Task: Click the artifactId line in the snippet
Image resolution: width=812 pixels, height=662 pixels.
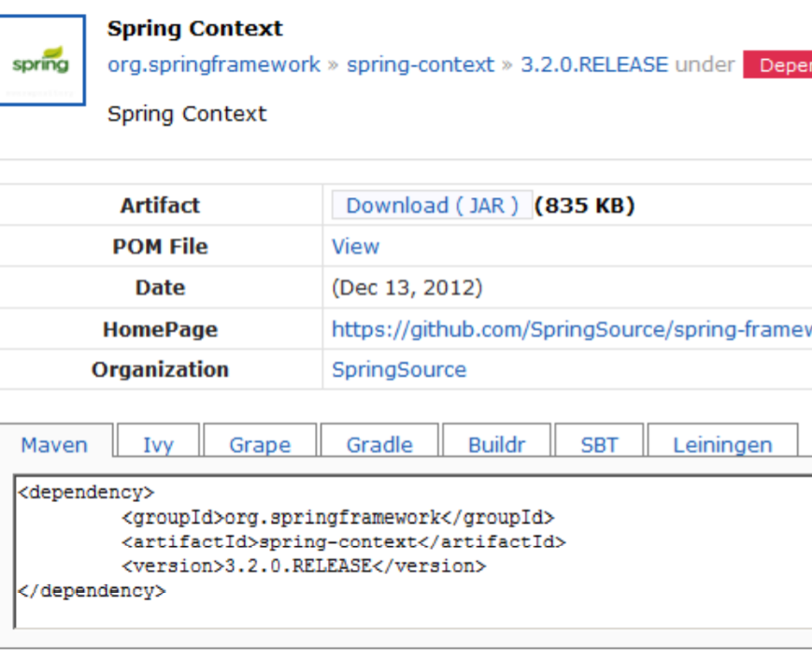Action: click(x=343, y=541)
